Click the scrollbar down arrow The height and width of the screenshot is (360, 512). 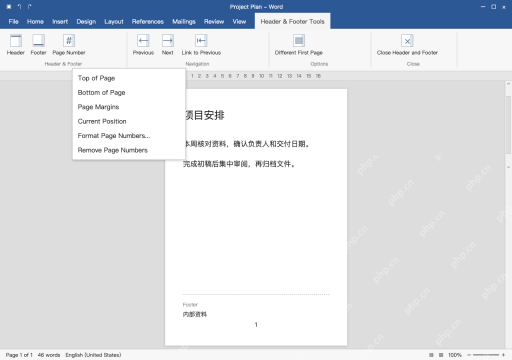pyautogui.click(x=508, y=167)
